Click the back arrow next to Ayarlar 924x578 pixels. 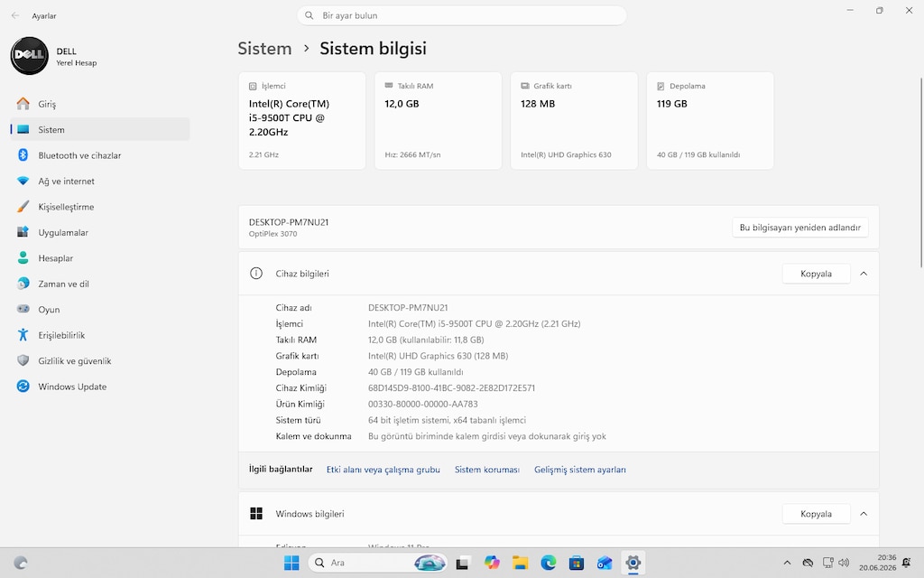tap(15, 16)
